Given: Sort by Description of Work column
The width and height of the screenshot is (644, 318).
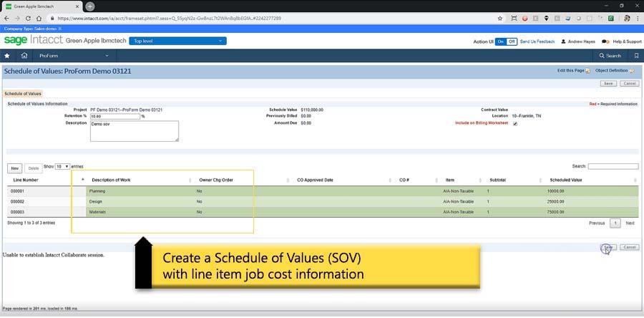Looking at the screenshot, I should click(x=112, y=180).
